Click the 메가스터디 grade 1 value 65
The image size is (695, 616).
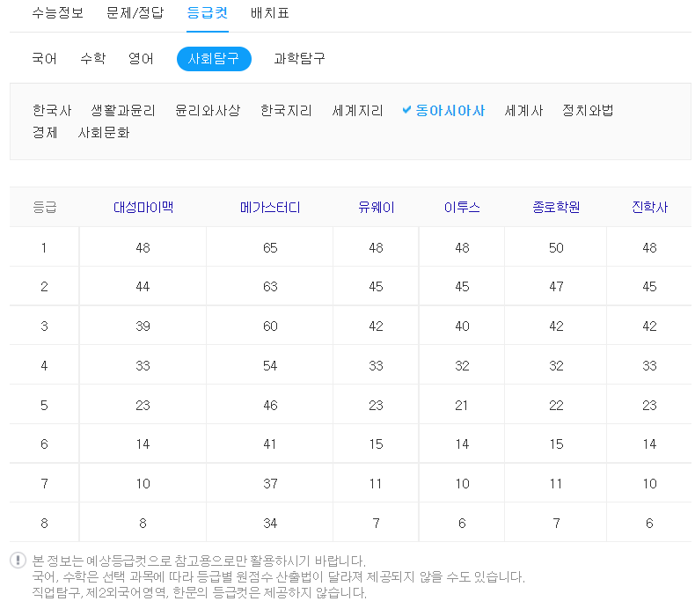(x=270, y=247)
